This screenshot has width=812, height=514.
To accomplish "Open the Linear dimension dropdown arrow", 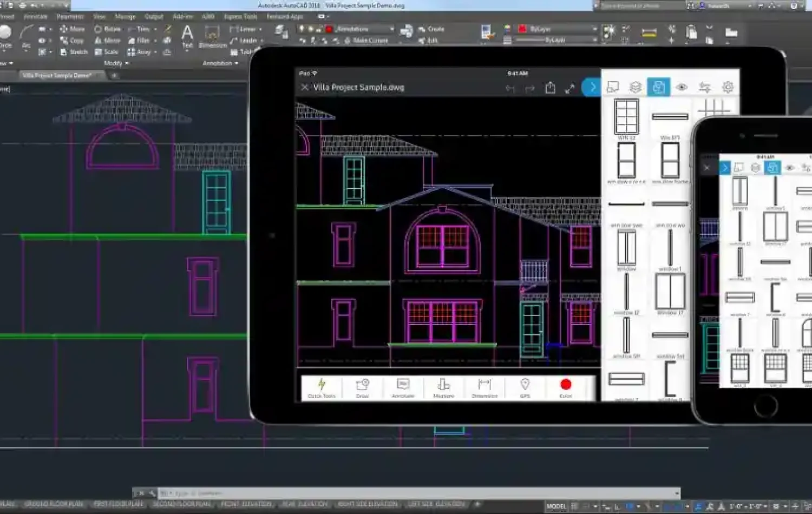I will (260, 29).
